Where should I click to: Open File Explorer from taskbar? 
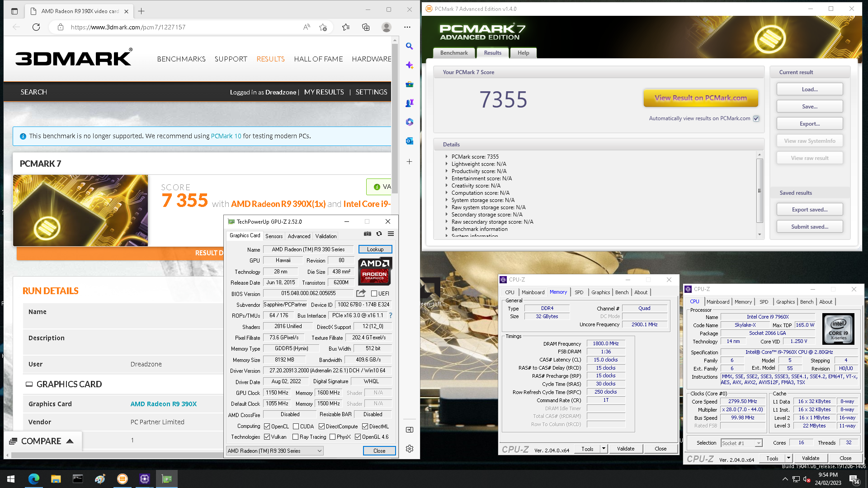tap(56, 479)
